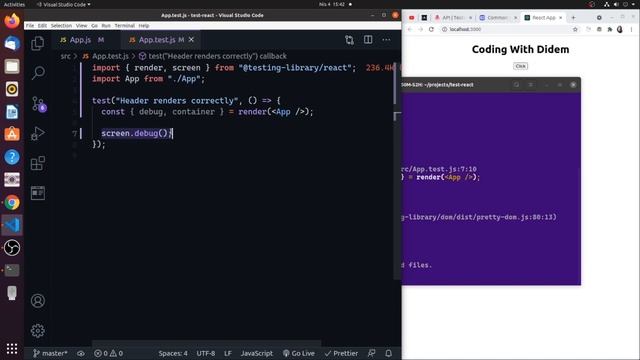
Task: Show Applications grid in the dock
Action: coord(12,348)
